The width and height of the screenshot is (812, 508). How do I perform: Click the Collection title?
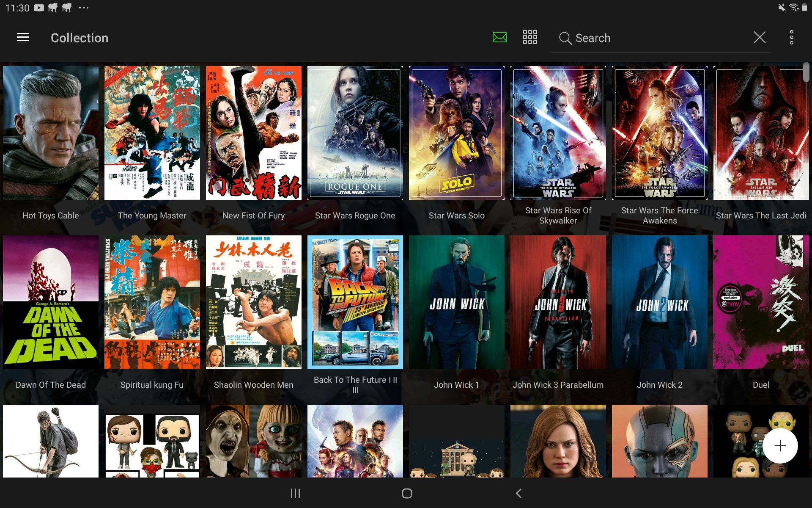tap(80, 38)
